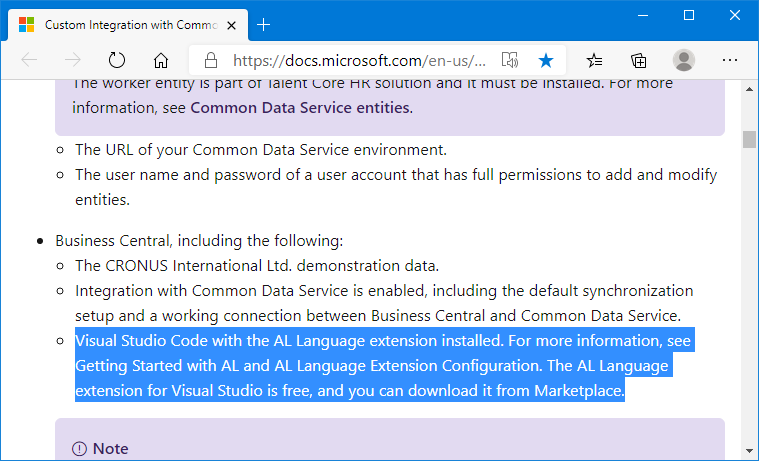Go to the home page icon

pyautogui.click(x=161, y=60)
